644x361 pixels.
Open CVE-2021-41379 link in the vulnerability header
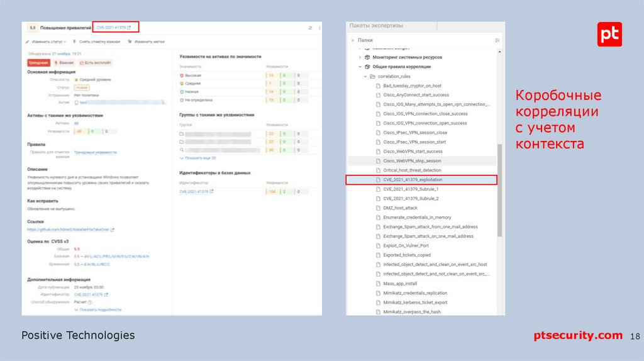click(x=114, y=28)
